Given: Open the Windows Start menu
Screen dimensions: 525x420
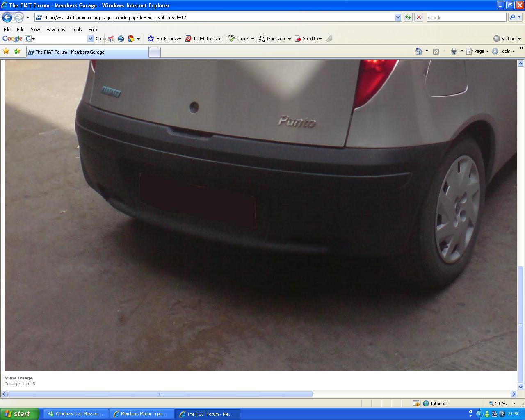Looking at the screenshot, I should point(20,414).
